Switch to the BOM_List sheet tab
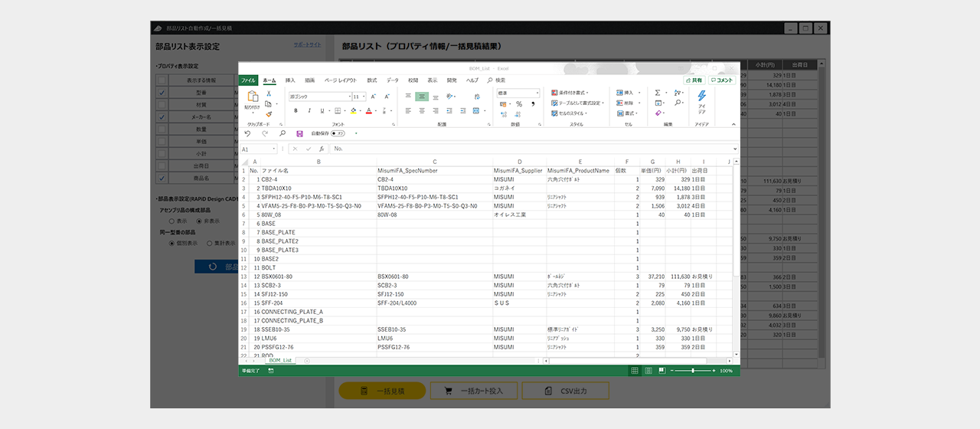The height and width of the screenshot is (429, 980). tap(280, 360)
